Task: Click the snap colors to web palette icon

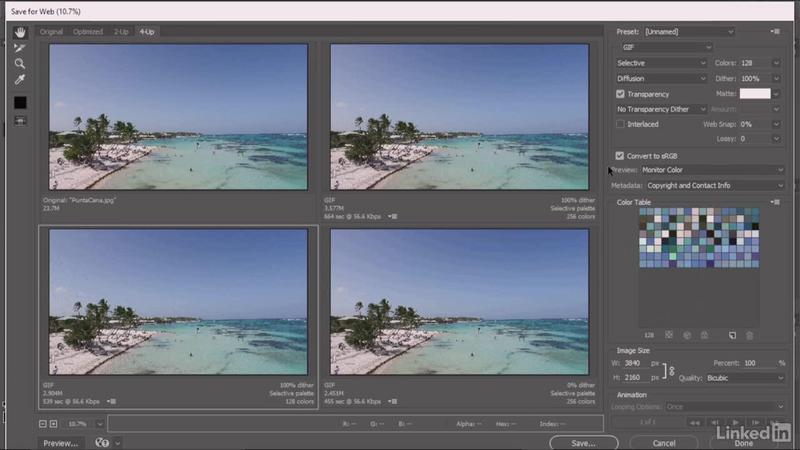Action: tap(687, 335)
